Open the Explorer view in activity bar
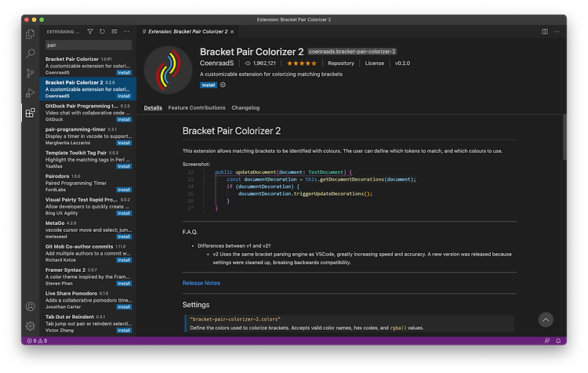 [31, 34]
